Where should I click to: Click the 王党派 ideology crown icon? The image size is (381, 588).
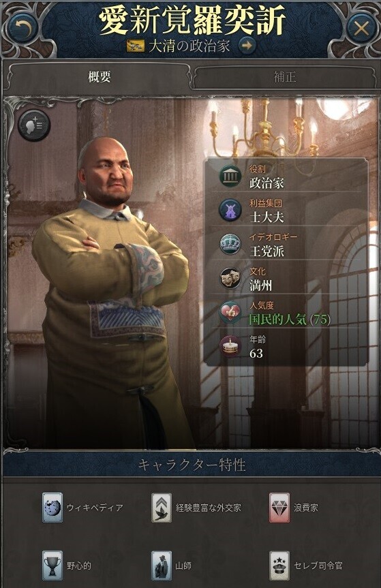[230, 244]
